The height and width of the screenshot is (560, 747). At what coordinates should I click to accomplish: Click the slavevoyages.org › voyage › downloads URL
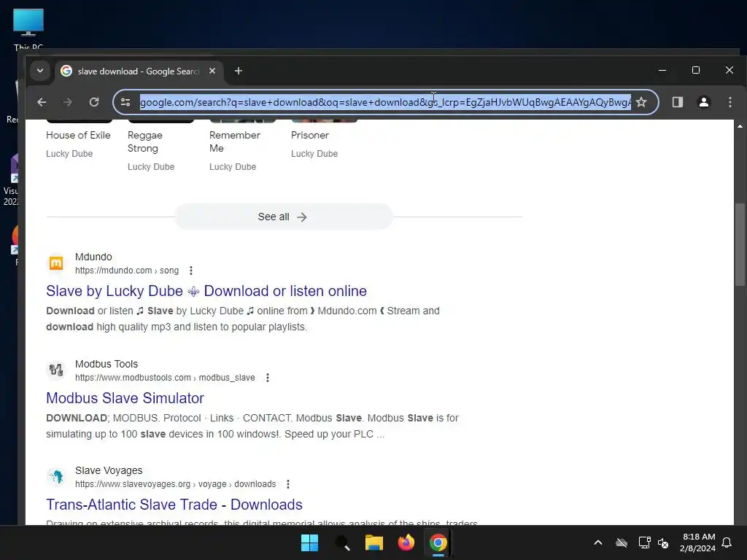tap(175, 484)
